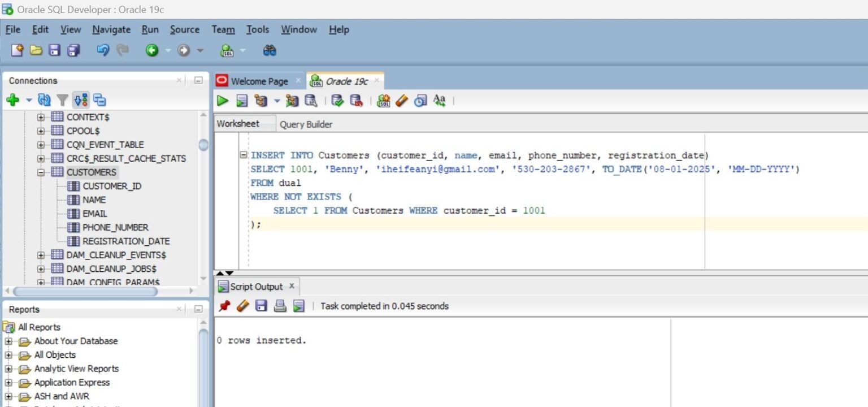Open SQL History with the clock icon
The width and height of the screenshot is (868, 407).
click(419, 101)
